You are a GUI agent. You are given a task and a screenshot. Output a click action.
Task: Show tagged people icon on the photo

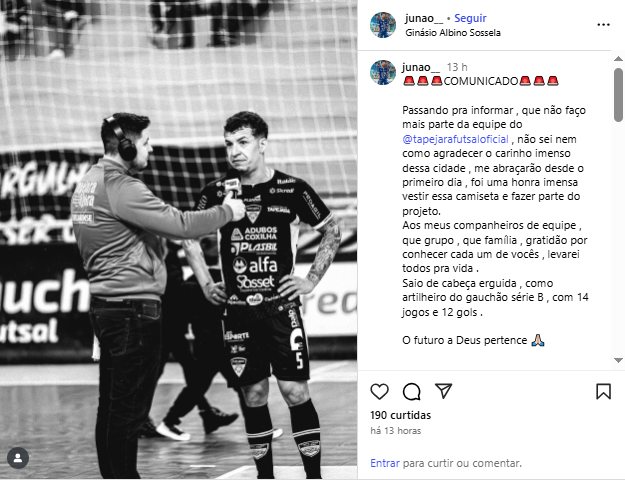pyautogui.click(x=18, y=458)
